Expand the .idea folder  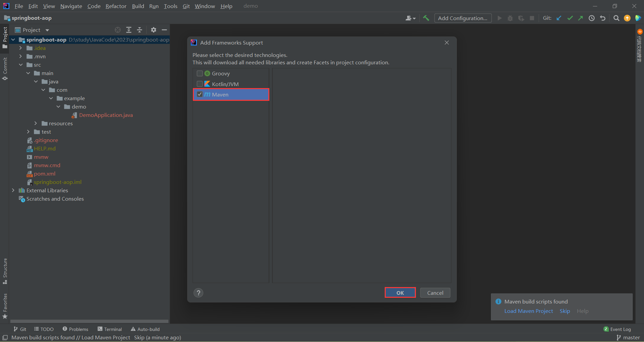click(x=20, y=48)
